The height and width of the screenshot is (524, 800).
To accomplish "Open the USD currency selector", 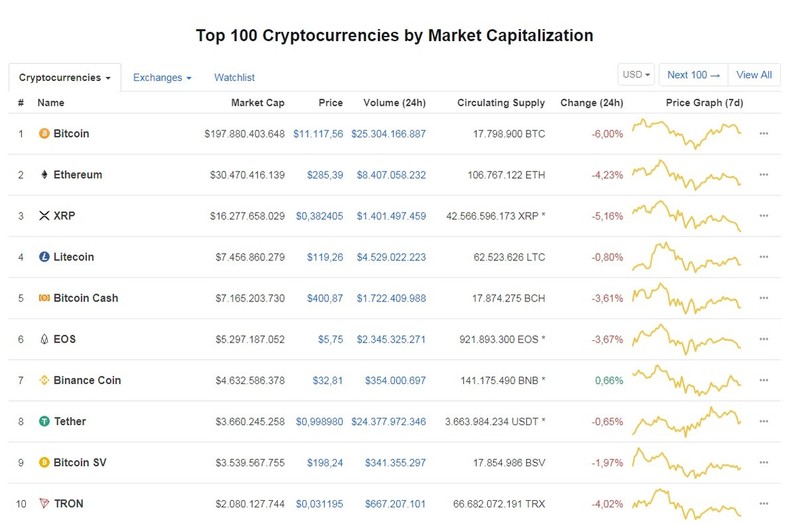I will coord(636,75).
